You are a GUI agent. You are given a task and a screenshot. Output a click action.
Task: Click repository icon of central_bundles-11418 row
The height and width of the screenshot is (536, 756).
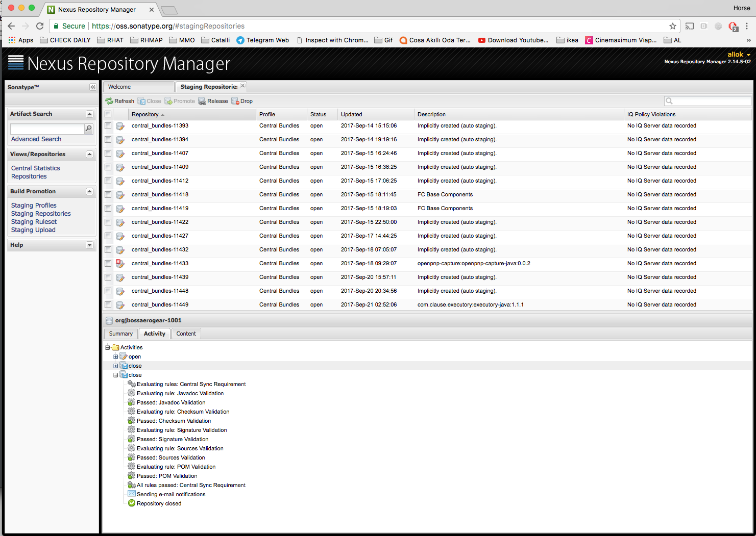click(120, 195)
